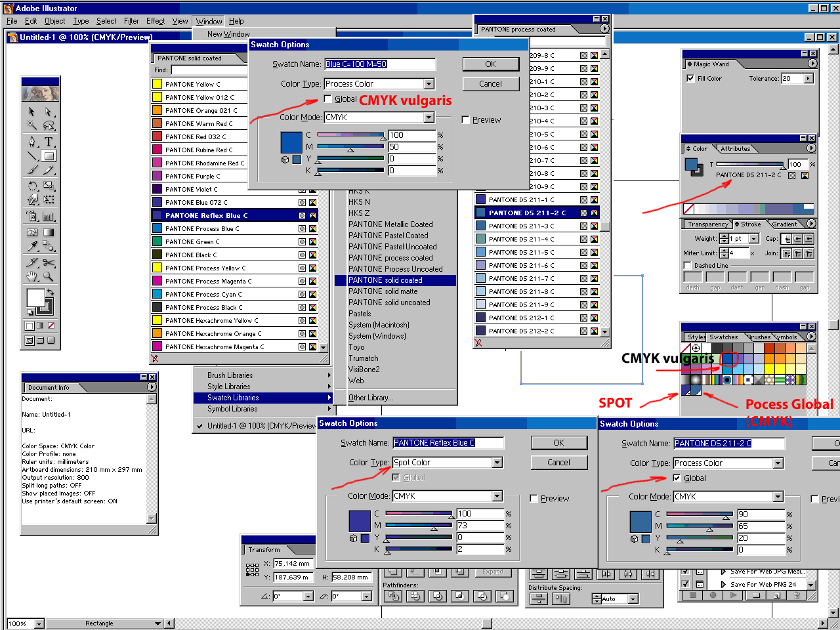Choose PANTONE solid coated in submenu
The image size is (840, 630).
395,280
